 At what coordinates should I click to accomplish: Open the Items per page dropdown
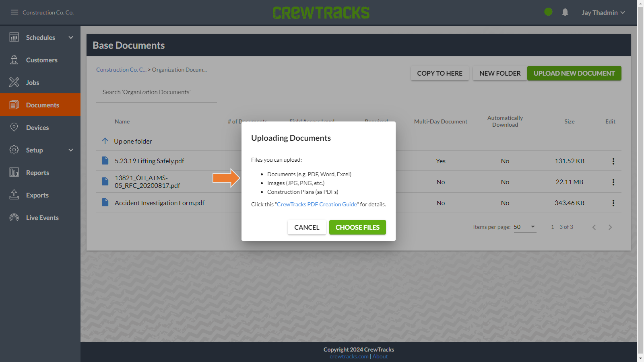click(525, 227)
